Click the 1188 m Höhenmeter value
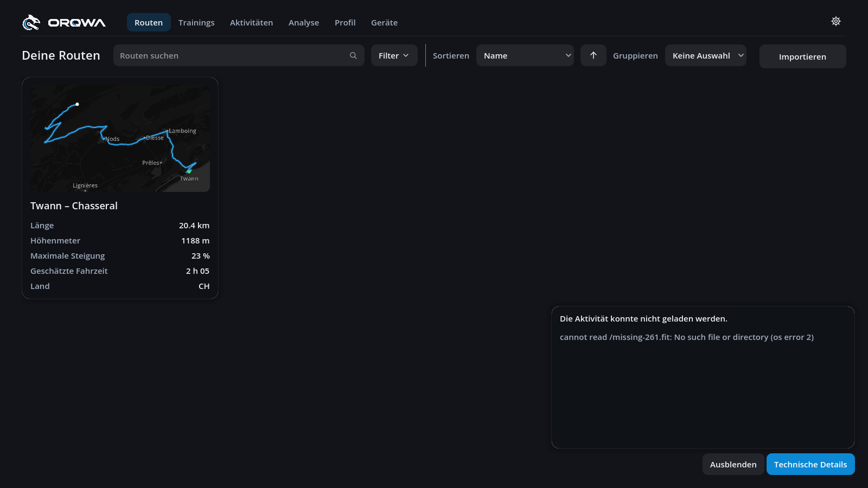This screenshot has width=868, height=488. click(195, 241)
